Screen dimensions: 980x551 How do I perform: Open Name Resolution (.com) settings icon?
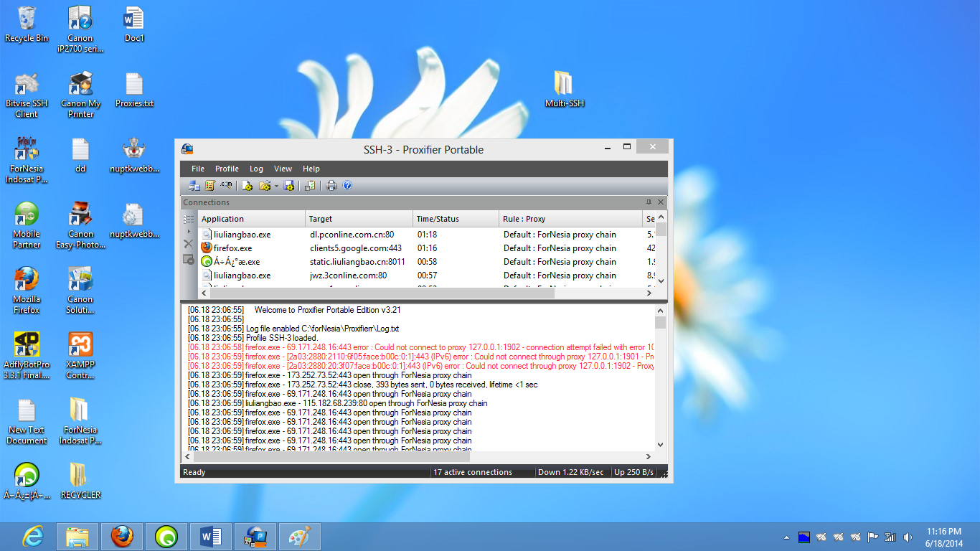[x=227, y=186]
